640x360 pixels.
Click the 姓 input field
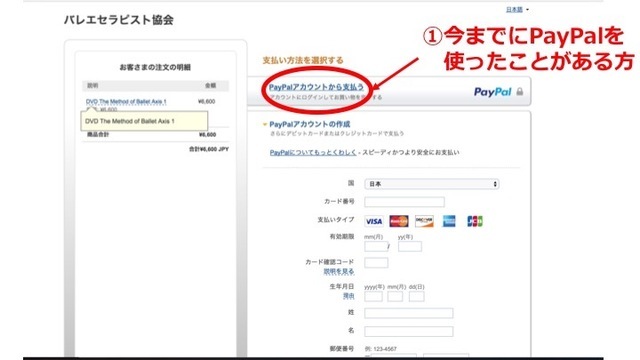pos(409,313)
